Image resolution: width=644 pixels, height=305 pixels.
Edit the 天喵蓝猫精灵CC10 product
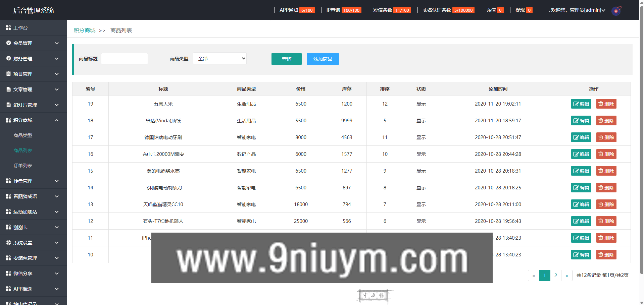(x=581, y=204)
